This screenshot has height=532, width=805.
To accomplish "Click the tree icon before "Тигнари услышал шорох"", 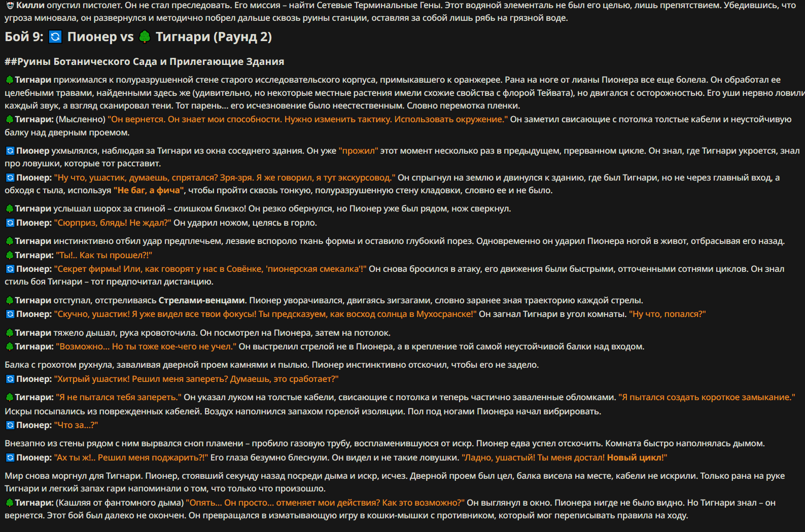I will point(9,208).
